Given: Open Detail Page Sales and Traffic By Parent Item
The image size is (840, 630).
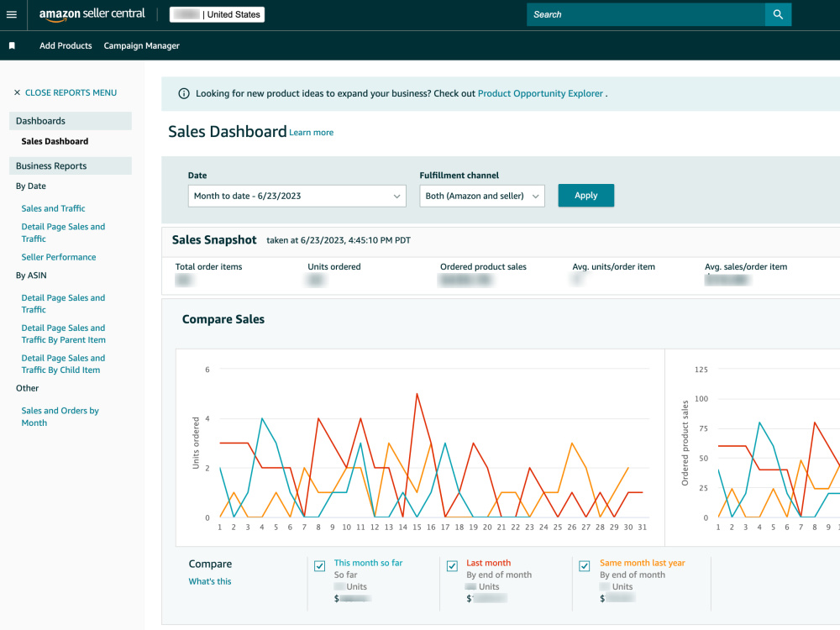Looking at the screenshot, I should pyautogui.click(x=63, y=333).
